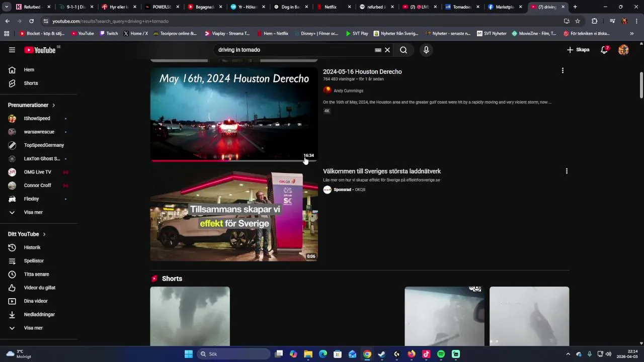
Task: Show more bookmarks chevron
Action: [x=632, y=34]
